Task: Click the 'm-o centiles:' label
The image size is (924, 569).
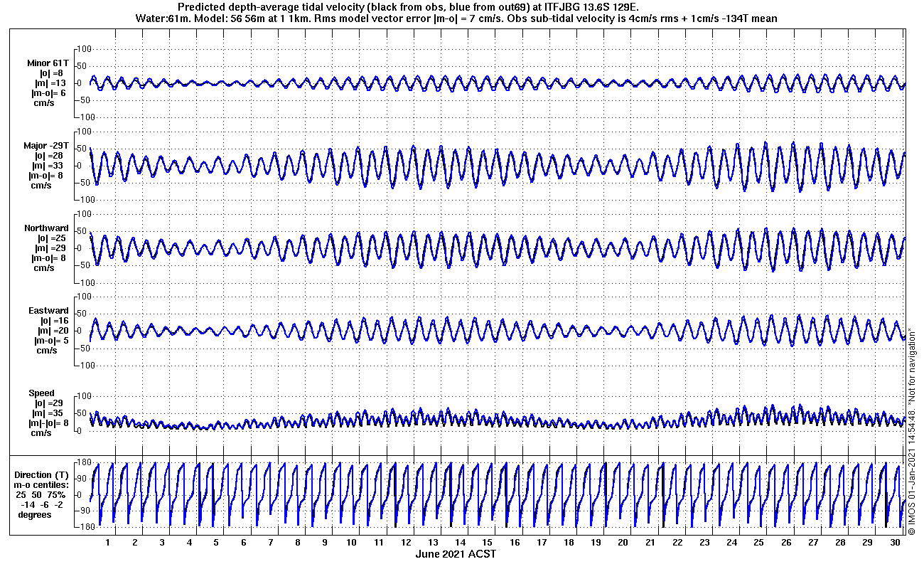Action: 41,484
